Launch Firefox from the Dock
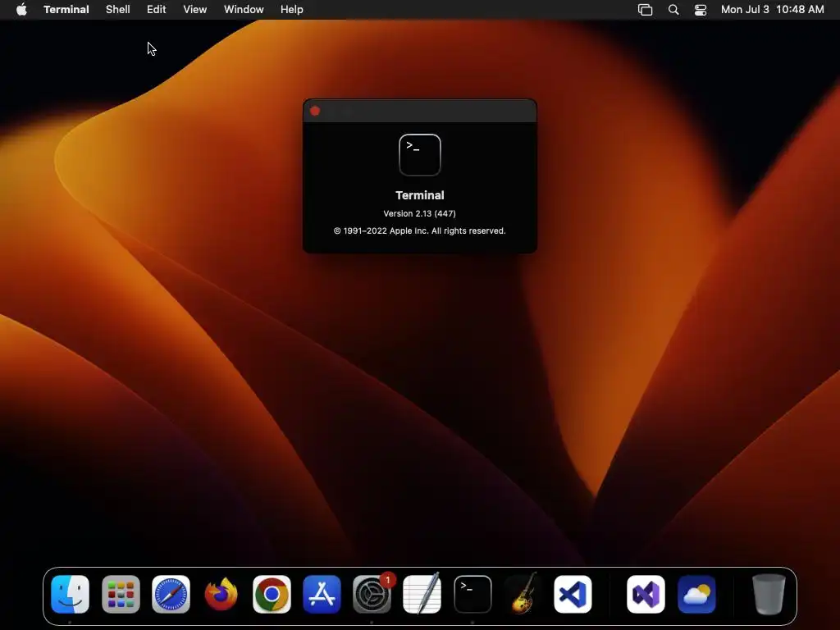Screen dimensions: 840x630 pyautogui.click(x=221, y=594)
